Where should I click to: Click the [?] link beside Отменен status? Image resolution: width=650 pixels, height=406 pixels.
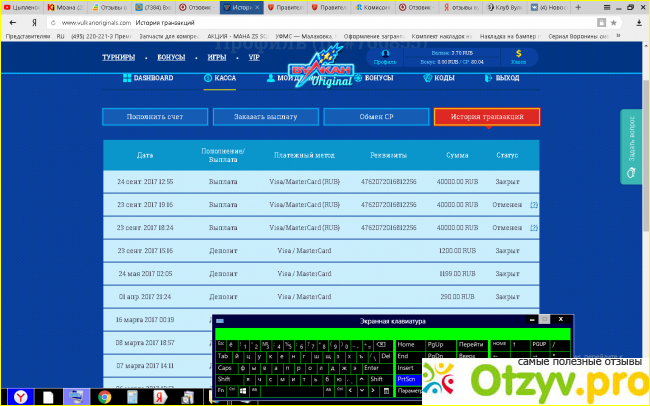(534, 204)
